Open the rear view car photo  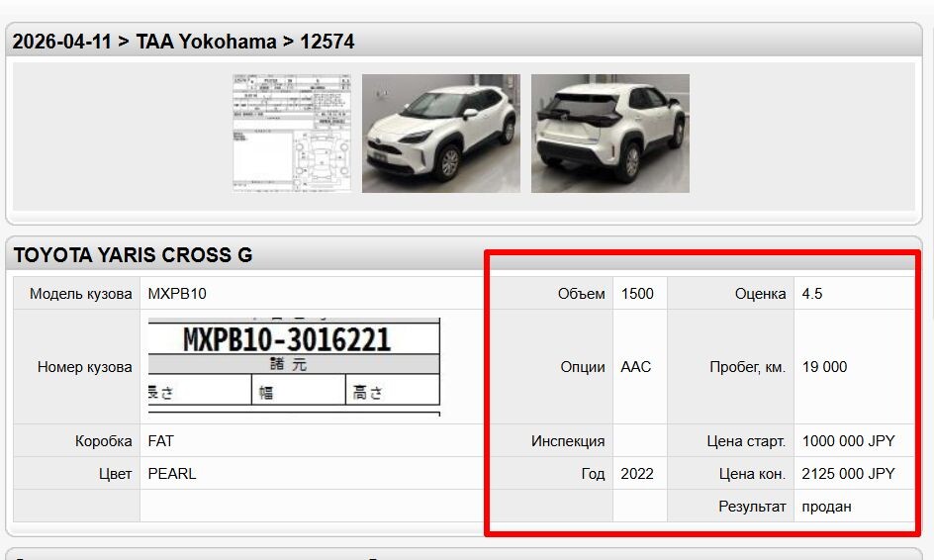pos(609,134)
